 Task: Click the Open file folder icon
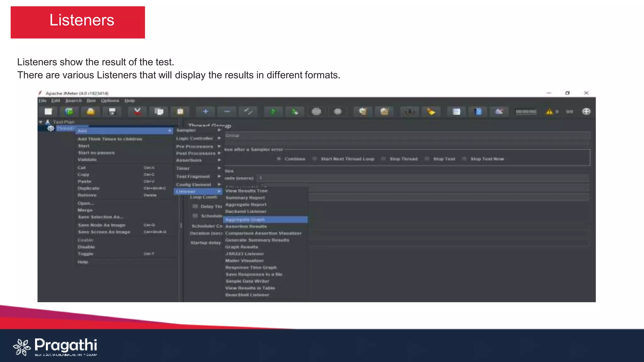91,112
